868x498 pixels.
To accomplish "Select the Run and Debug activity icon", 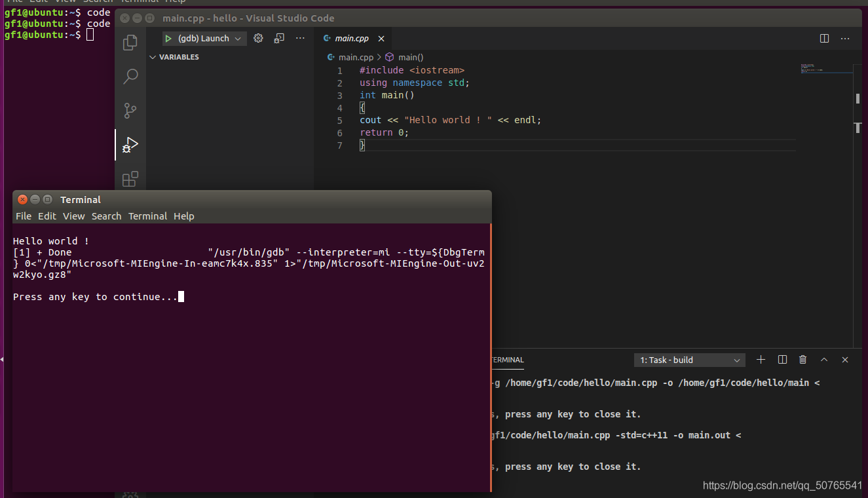I will pyautogui.click(x=130, y=145).
